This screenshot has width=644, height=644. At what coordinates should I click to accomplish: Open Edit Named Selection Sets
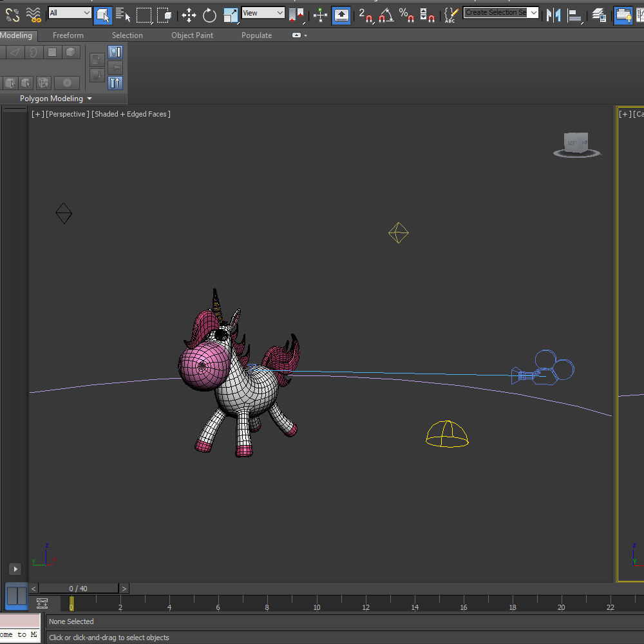[x=451, y=15]
